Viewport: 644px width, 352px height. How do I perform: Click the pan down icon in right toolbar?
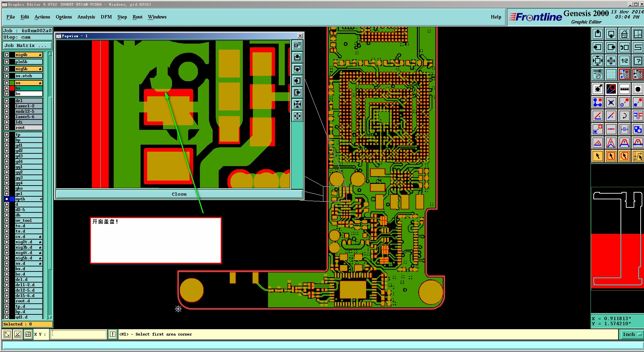pos(611,34)
